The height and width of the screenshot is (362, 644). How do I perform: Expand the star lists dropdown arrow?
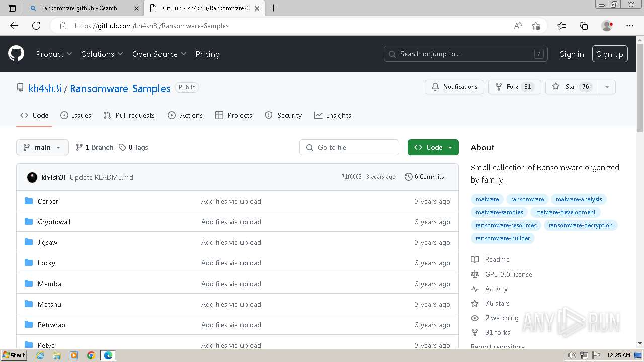coord(607,87)
